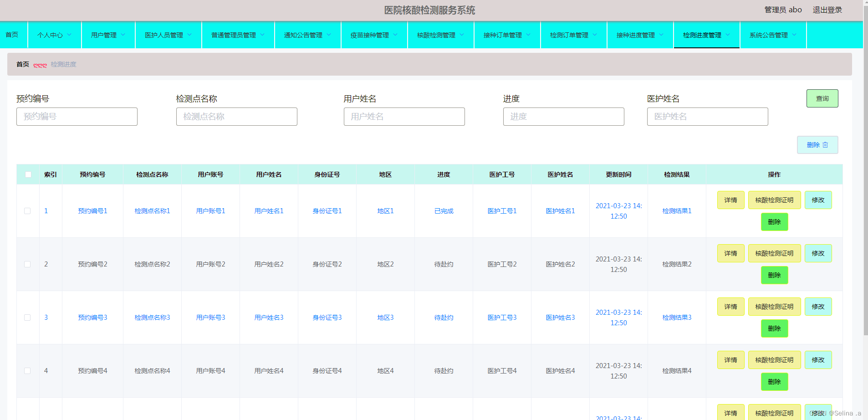Screen dimensions: 868x420
Task: Delete the third record with 删除
Action: 774,328
